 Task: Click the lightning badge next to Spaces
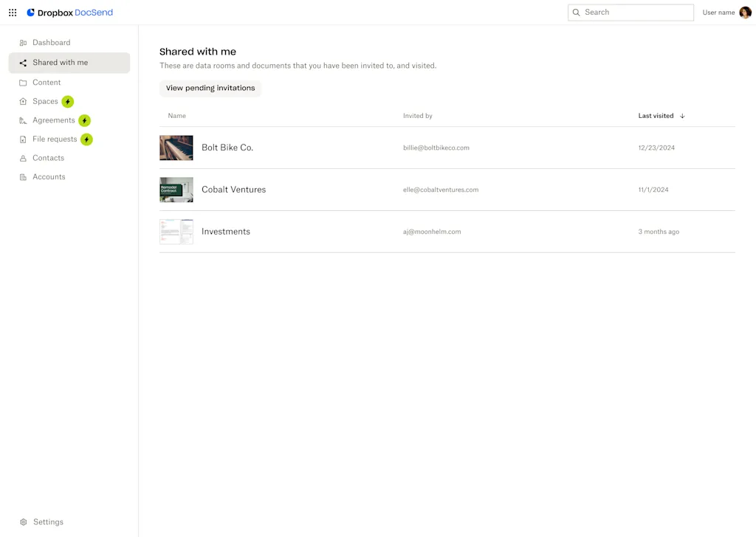tap(68, 101)
